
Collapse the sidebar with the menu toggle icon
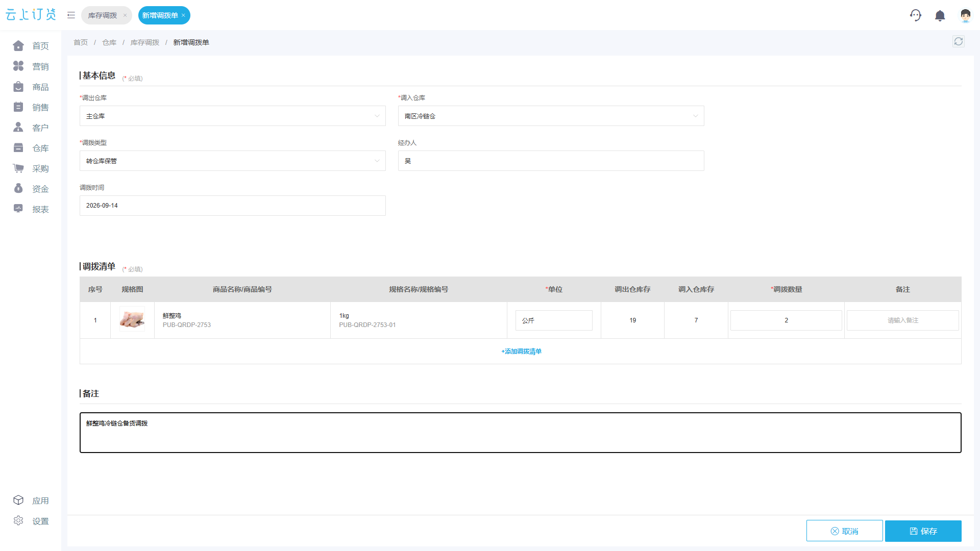[71, 15]
